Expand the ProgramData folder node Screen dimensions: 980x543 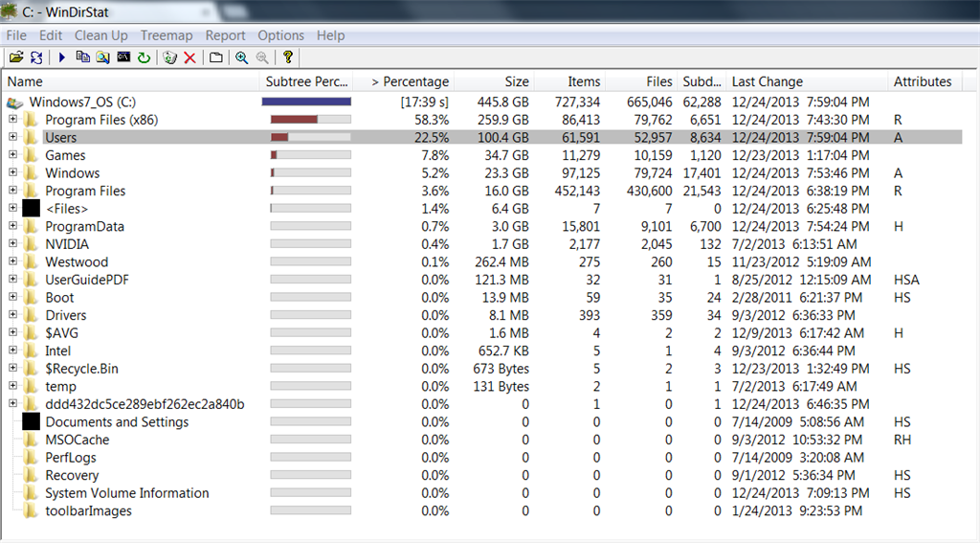pos(13,225)
